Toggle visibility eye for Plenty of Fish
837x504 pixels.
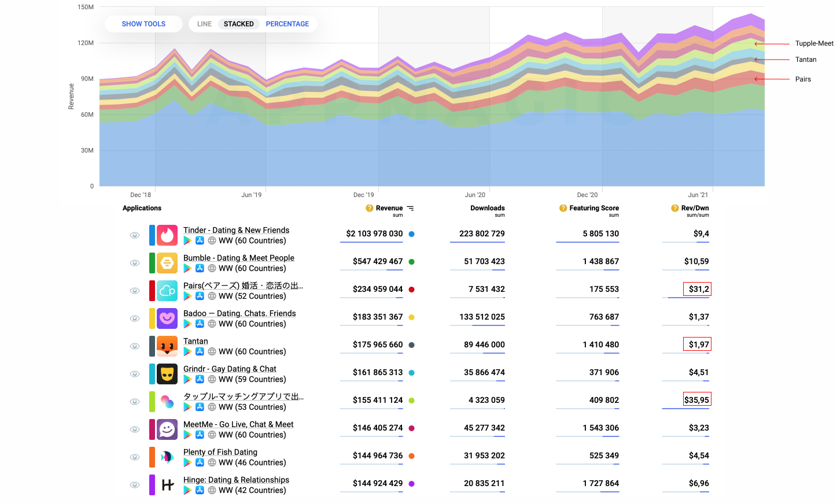135,457
